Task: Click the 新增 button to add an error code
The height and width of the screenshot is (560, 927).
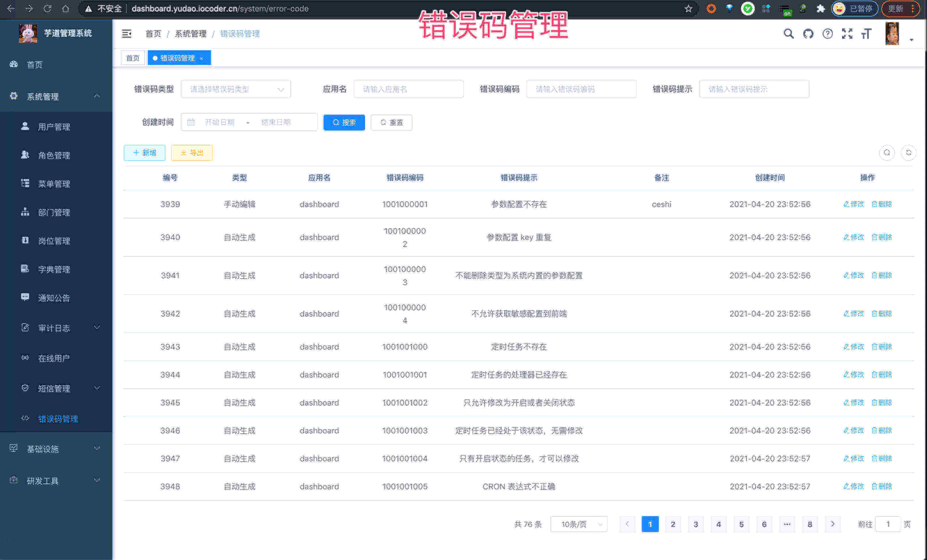Action: pyautogui.click(x=144, y=153)
